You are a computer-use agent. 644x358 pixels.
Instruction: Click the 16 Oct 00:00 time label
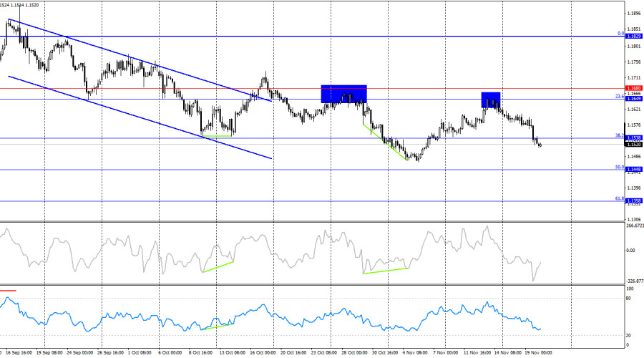pyautogui.click(x=263, y=353)
